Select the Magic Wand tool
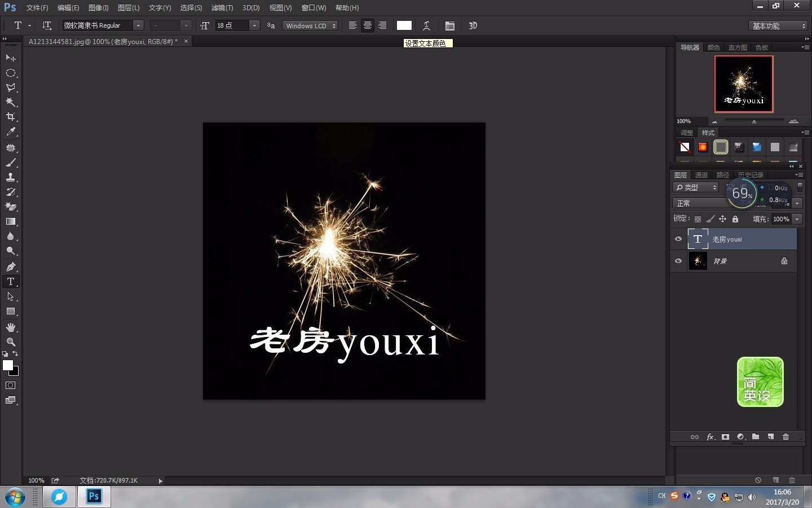The image size is (812, 508). [x=11, y=102]
